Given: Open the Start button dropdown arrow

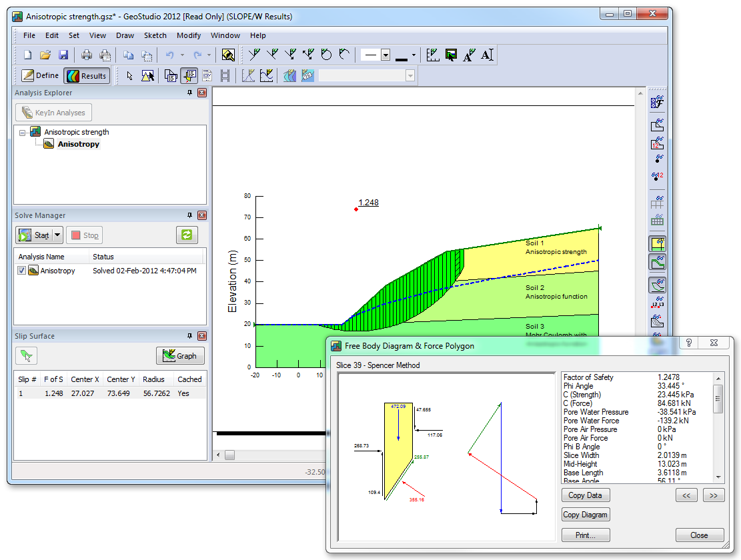Looking at the screenshot, I should 58,235.
